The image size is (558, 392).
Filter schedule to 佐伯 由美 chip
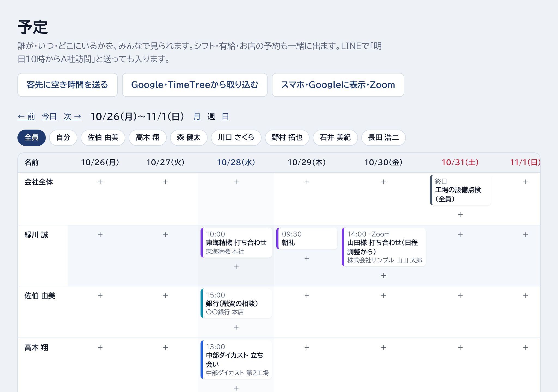click(x=103, y=138)
